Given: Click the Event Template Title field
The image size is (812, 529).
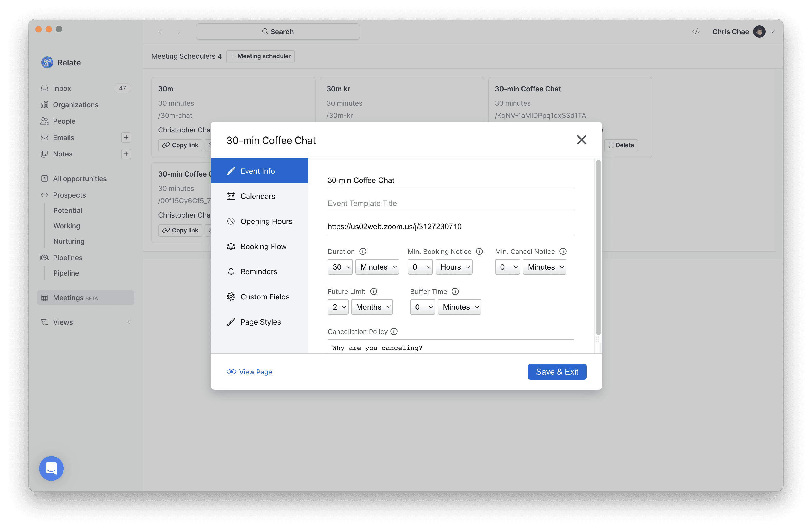Looking at the screenshot, I should point(450,203).
